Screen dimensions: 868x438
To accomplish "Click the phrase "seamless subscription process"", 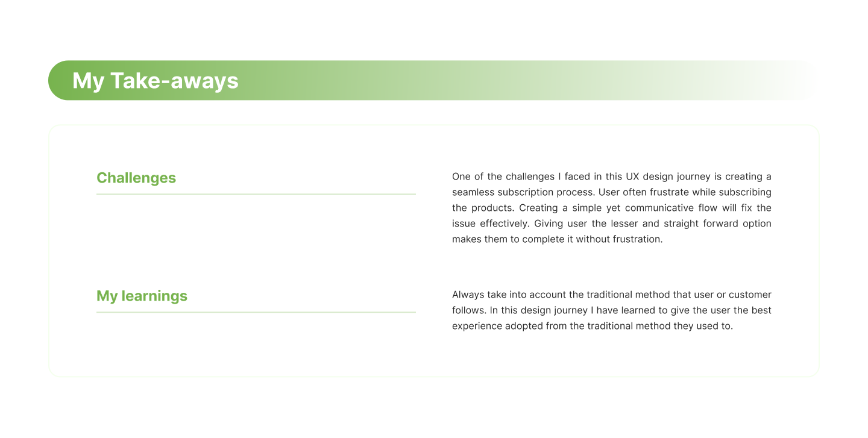I will point(520,192).
